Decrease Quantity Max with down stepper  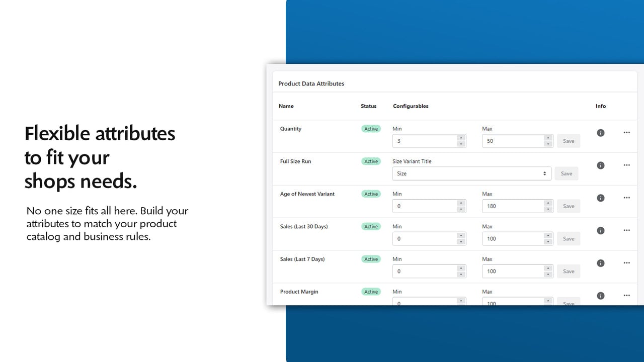(548, 144)
